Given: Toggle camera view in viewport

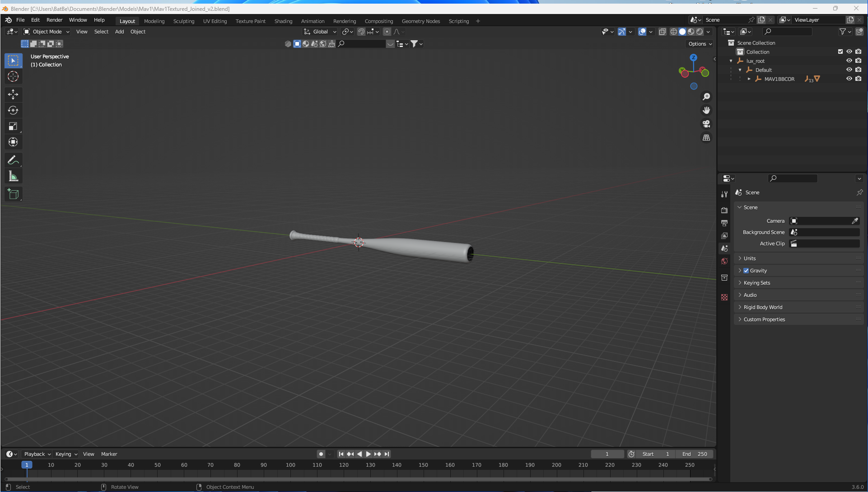Looking at the screenshot, I should click(x=706, y=124).
